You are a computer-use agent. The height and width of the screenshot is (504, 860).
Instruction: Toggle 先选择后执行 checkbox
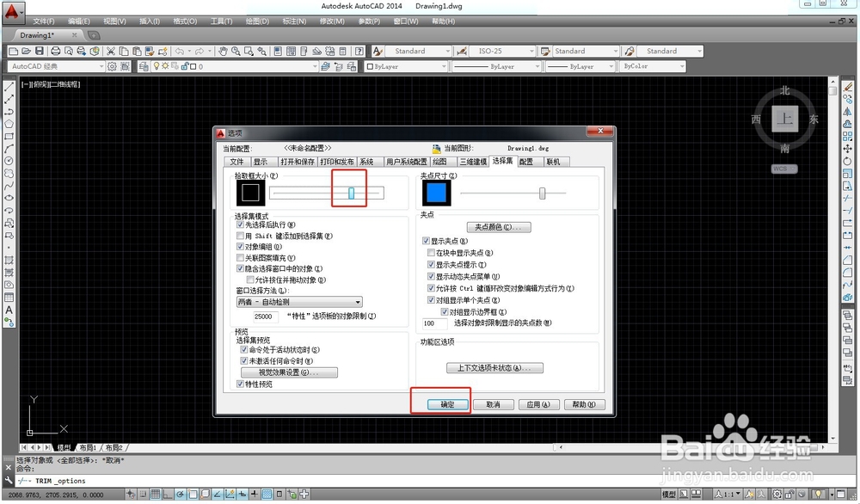pos(240,224)
